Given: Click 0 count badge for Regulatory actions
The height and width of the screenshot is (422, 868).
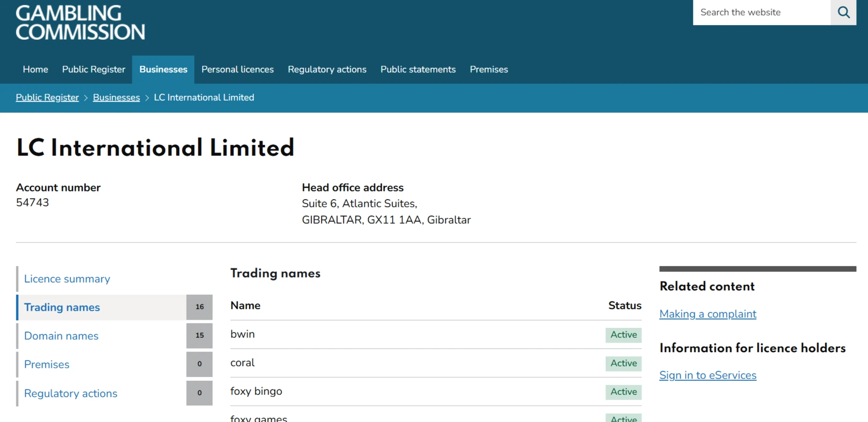Looking at the screenshot, I should pos(199,393).
